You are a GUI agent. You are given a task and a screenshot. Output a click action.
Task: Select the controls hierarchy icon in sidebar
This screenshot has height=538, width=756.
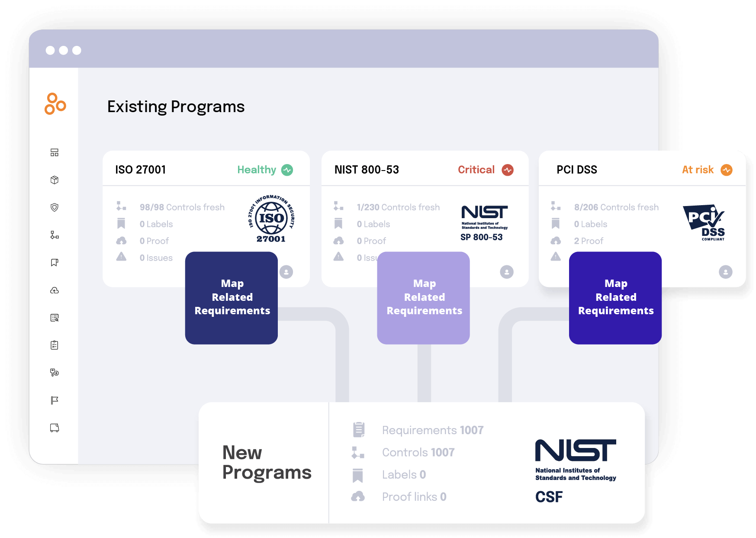55,235
